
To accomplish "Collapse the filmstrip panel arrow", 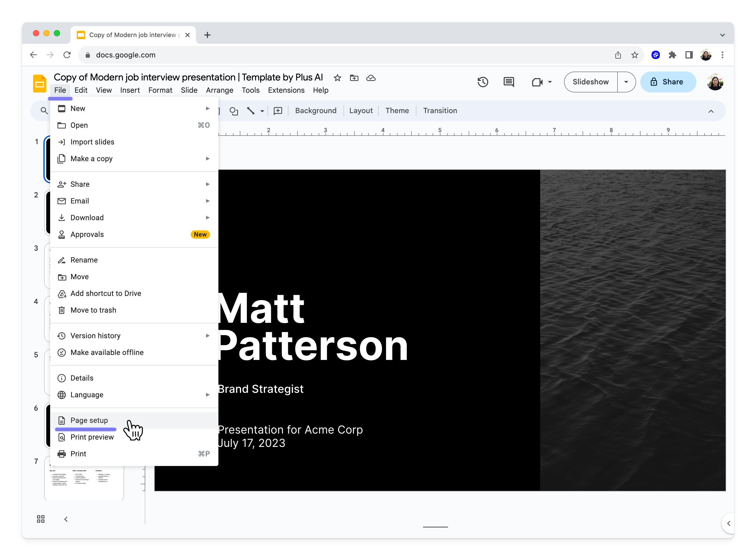I will coord(66,519).
